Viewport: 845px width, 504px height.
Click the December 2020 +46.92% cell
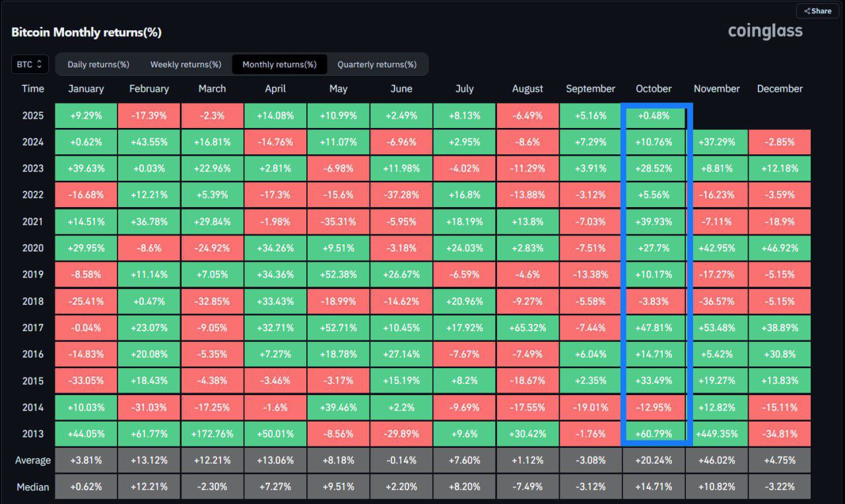coord(780,248)
